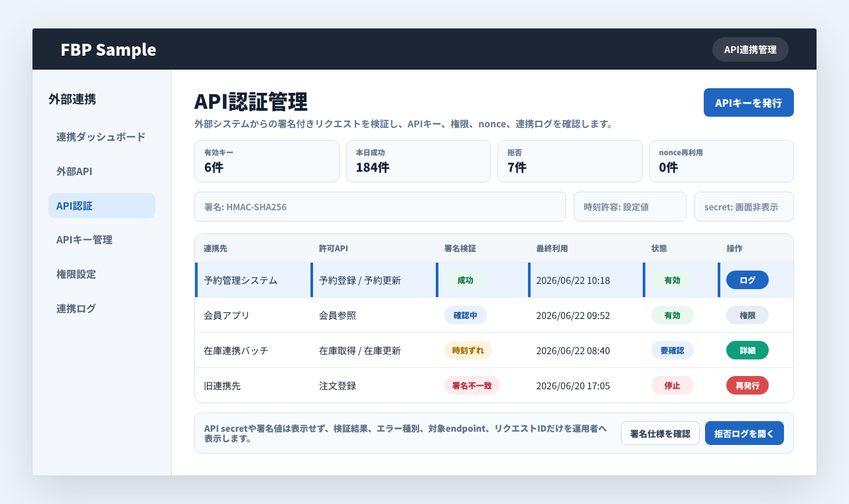The width and height of the screenshot is (849, 504).
Task: Click the 最終利用 column header
Action: tap(552, 248)
